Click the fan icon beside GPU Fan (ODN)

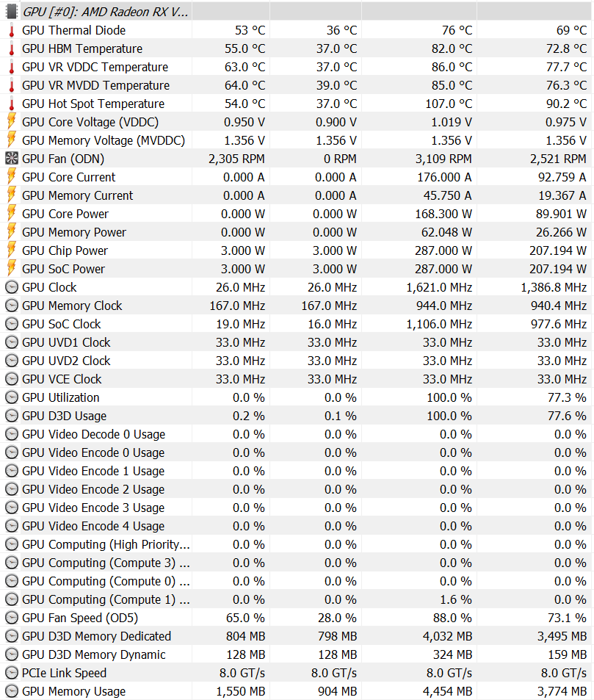12,159
